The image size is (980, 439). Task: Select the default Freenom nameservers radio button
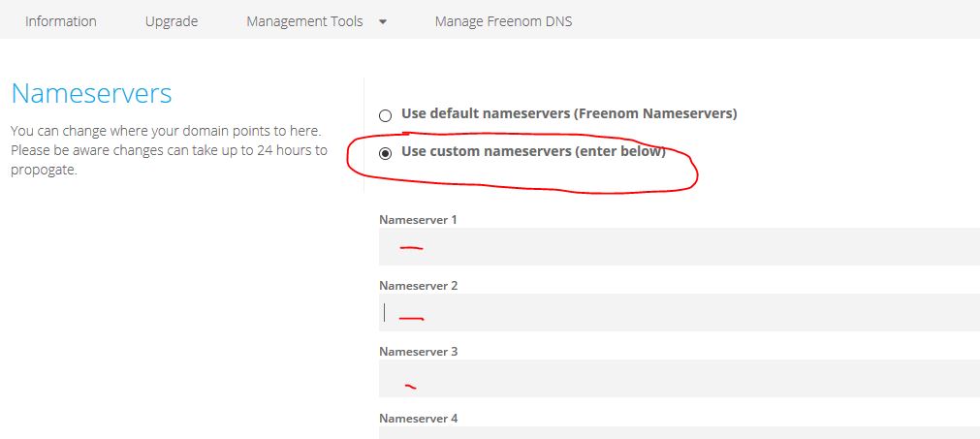[x=386, y=115]
